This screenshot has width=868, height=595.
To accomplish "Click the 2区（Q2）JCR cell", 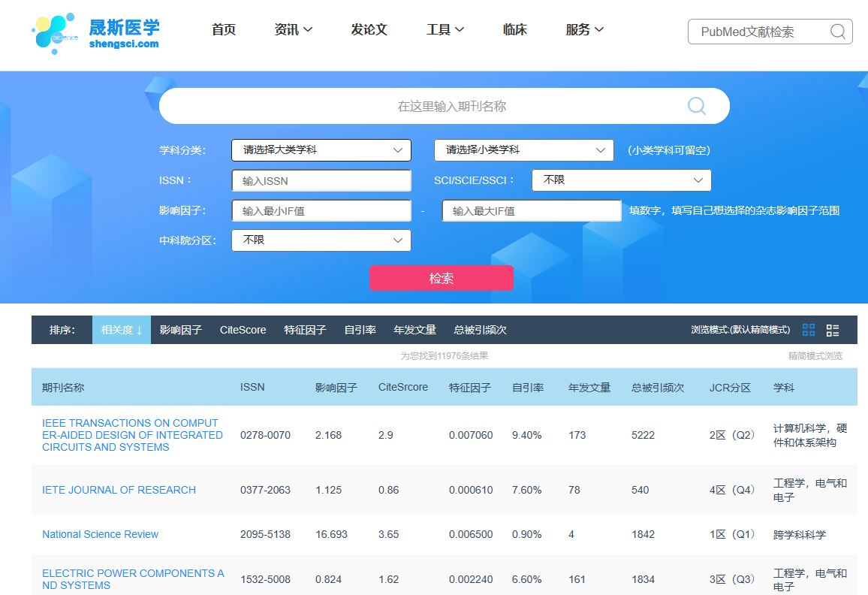I will coord(732,435).
